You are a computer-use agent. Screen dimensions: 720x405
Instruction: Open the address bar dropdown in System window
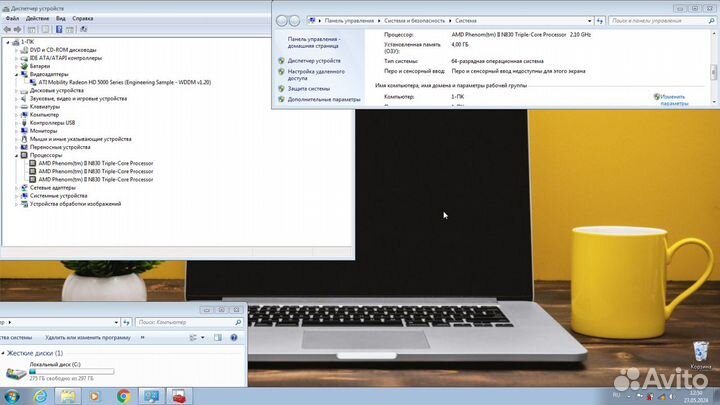590,21
